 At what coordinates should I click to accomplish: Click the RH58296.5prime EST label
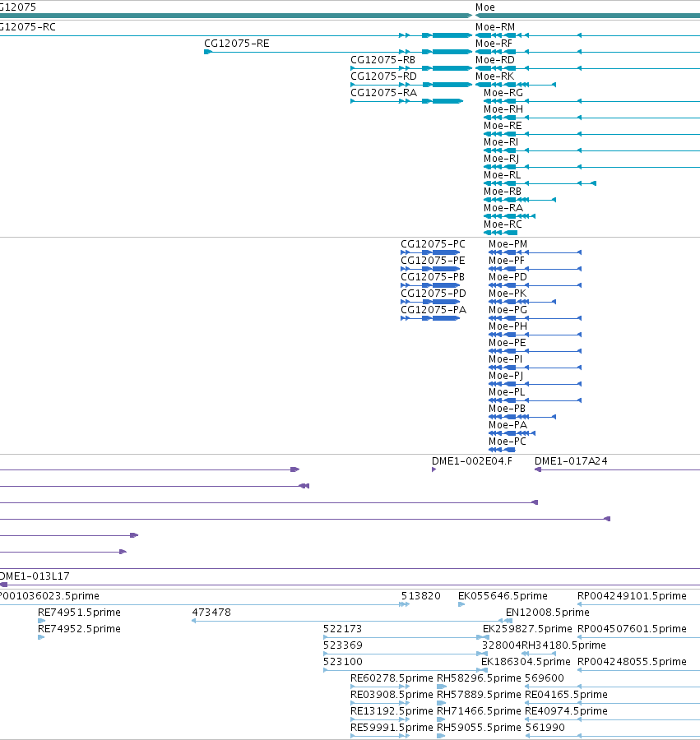(x=479, y=678)
